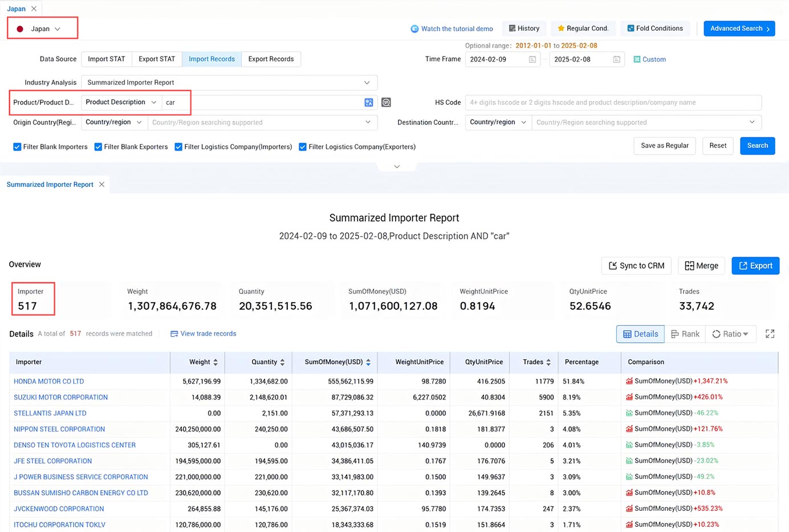Switch to Rank view
789x532 pixels.
pos(685,334)
